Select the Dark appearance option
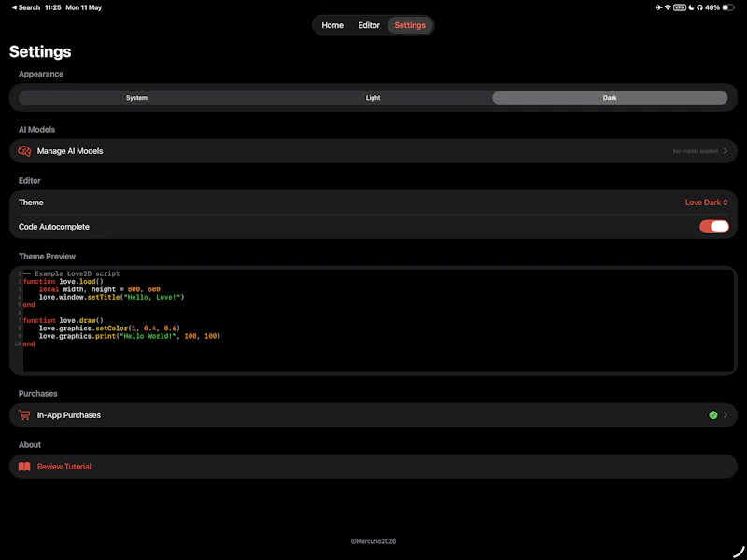The width and height of the screenshot is (747, 560). coord(610,98)
